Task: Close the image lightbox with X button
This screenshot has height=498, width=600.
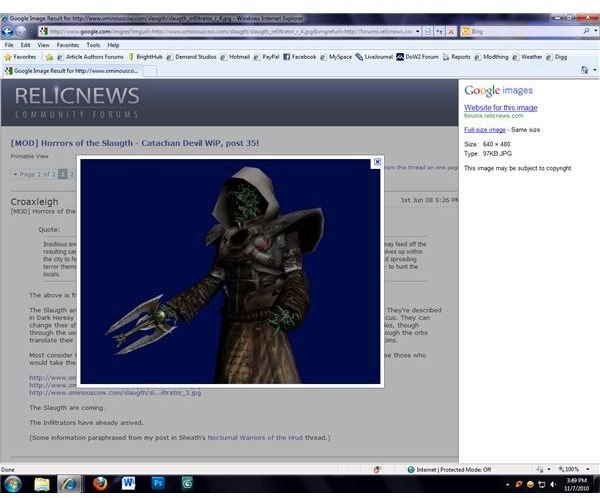Action: point(377,162)
